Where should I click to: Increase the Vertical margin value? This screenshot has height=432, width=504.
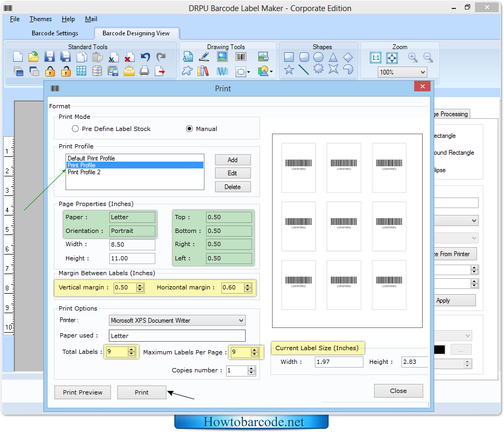[x=140, y=285]
